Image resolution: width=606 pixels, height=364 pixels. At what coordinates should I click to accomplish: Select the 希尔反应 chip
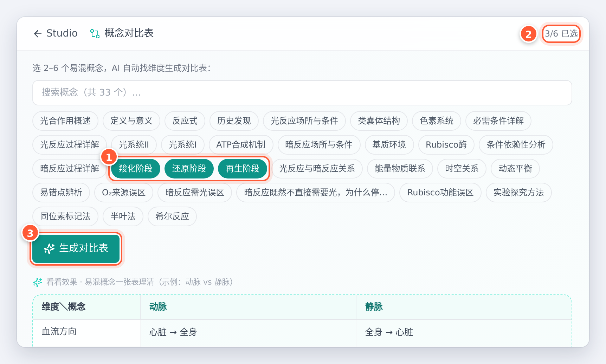coord(172,216)
